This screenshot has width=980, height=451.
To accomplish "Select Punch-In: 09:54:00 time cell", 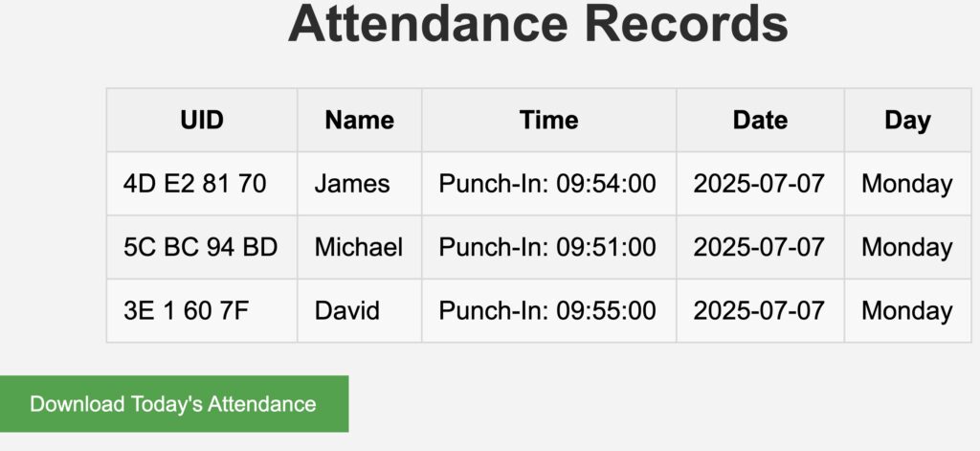I will [x=547, y=184].
